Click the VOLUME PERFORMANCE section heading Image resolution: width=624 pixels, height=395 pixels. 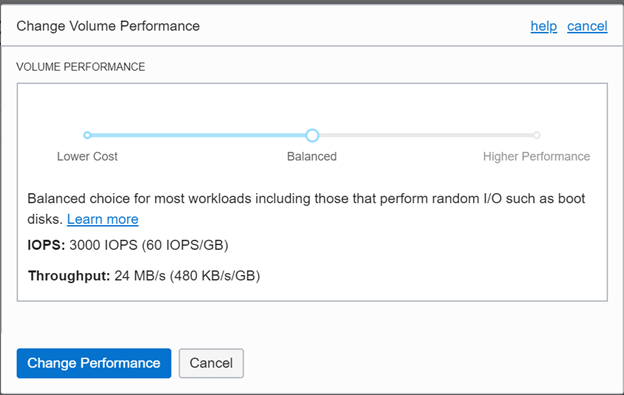(81, 67)
